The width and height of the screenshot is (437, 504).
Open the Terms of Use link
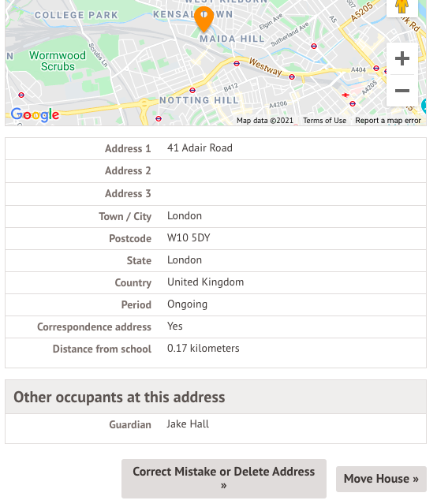324,121
